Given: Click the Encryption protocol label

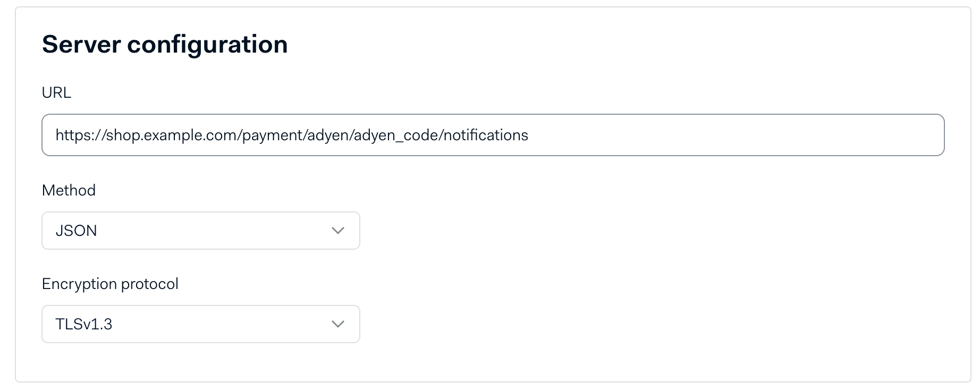Looking at the screenshot, I should click(110, 284).
